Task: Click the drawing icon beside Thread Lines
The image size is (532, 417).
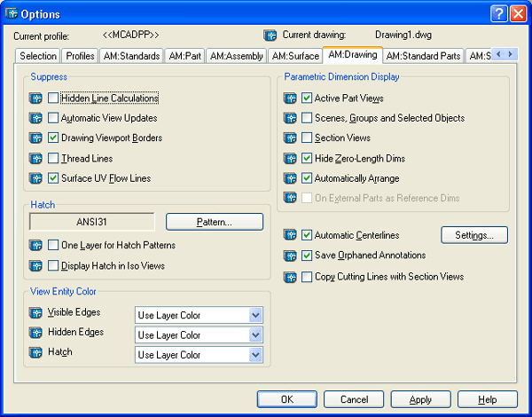Action: coord(35,159)
